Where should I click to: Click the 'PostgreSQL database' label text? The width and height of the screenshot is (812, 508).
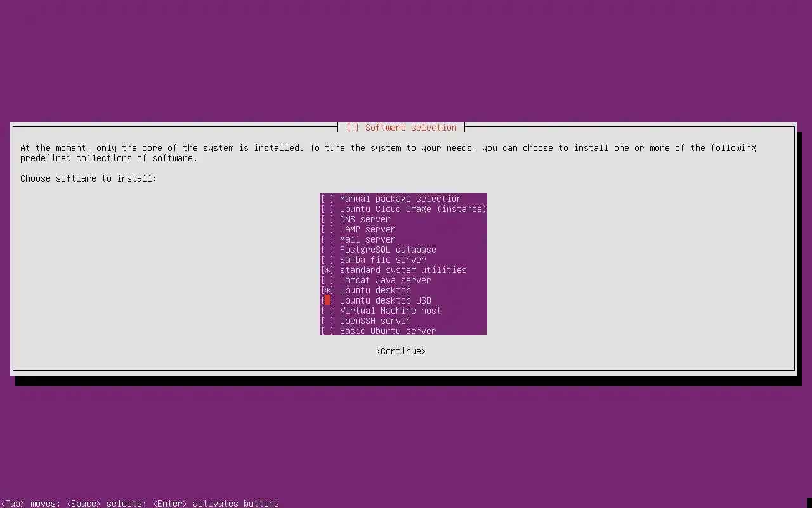pyautogui.click(x=388, y=250)
